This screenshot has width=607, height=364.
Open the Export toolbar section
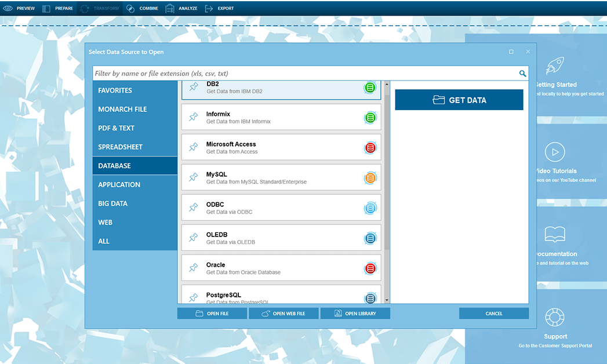pyautogui.click(x=219, y=8)
